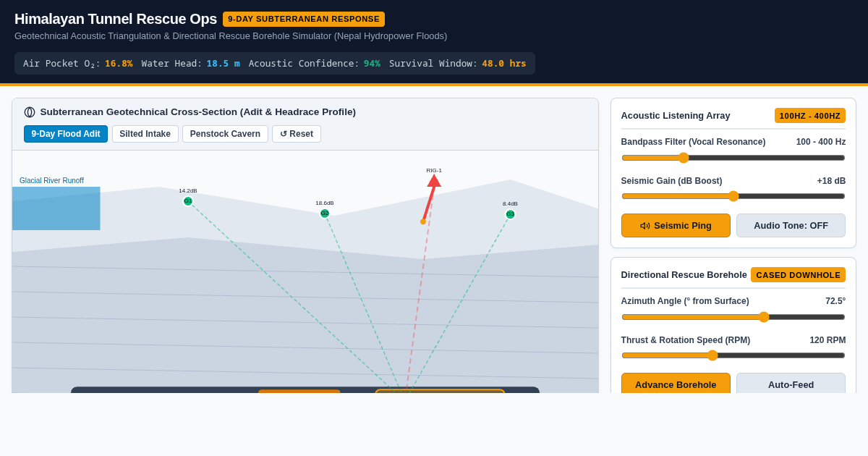
Task: Click the Acoustic Confidence value 94%
Action: coord(372,64)
